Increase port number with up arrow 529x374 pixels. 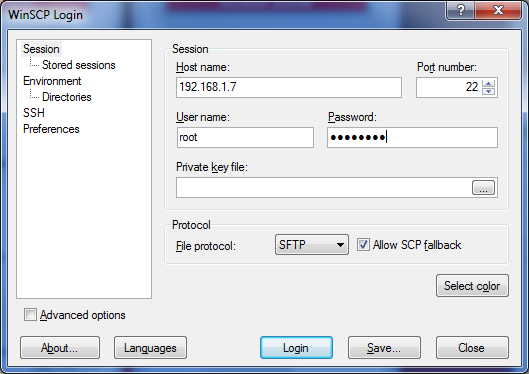coord(489,83)
